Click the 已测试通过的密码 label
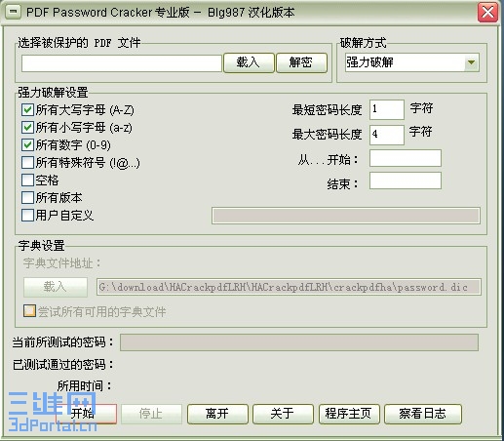This screenshot has height=441, width=504. click(x=62, y=364)
